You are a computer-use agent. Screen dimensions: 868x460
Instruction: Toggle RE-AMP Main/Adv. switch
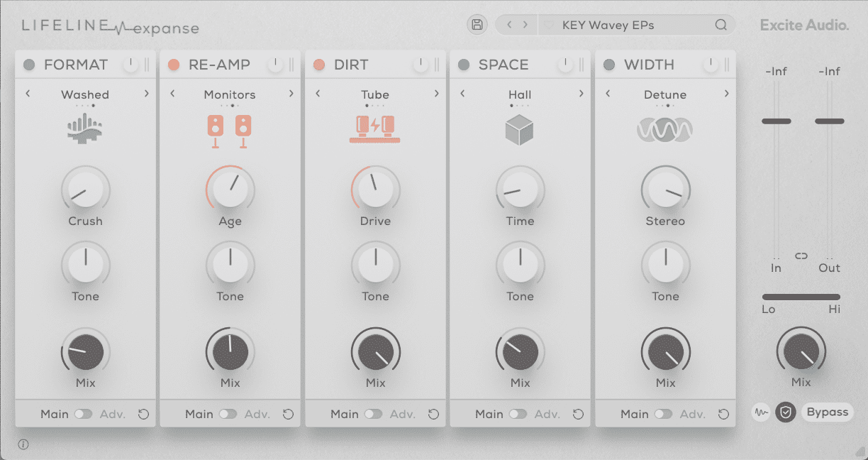(228, 414)
